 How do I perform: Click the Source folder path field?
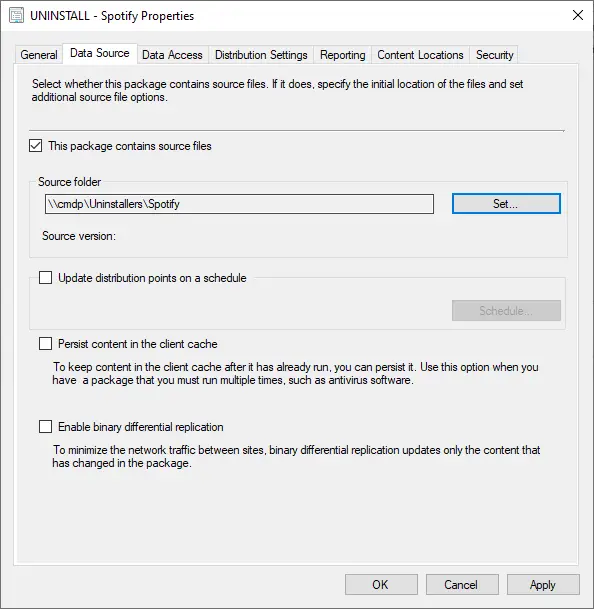(239, 204)
